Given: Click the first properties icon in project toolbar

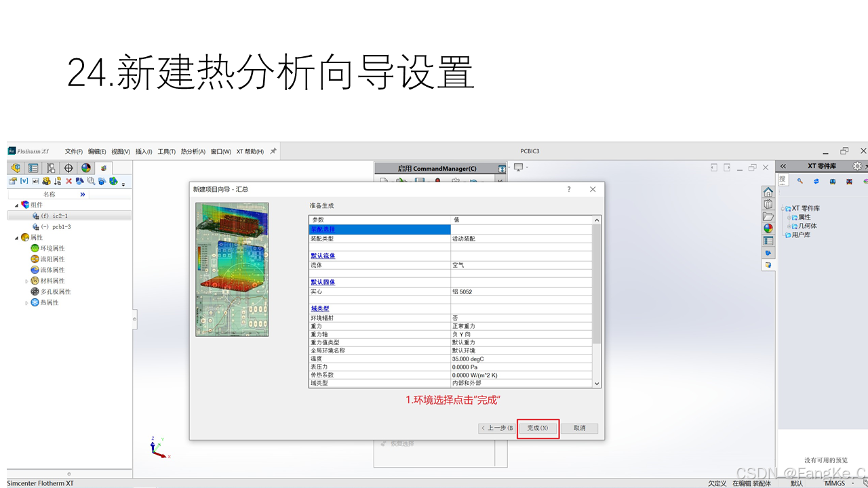Looking at the screenshot, I should click(x=13, y=182).
